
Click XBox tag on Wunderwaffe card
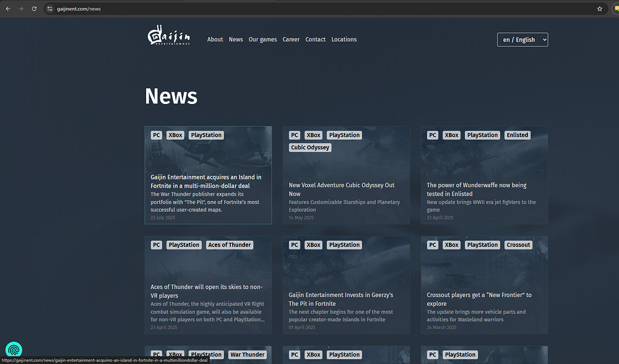pyautogui.click(x=452, y=135)
